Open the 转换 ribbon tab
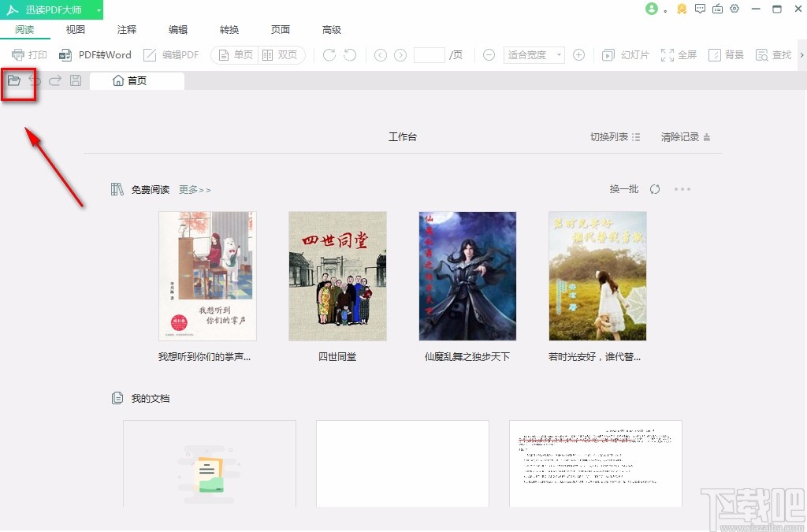 [229, 29]
